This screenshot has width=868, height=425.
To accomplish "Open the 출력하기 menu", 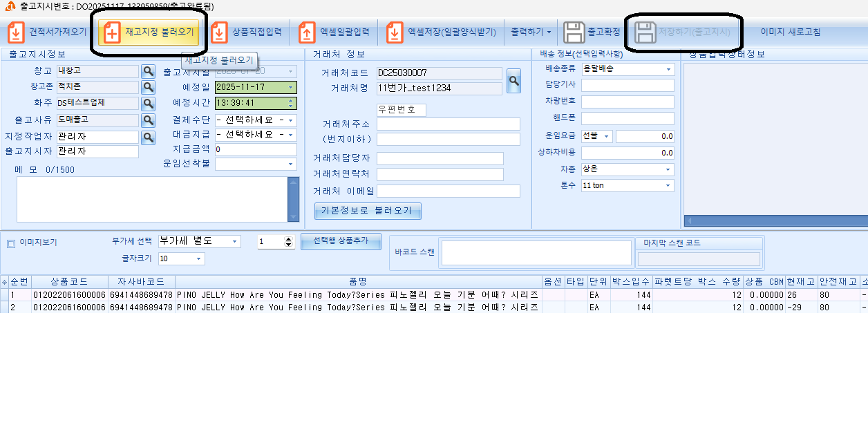I will pyautogui.click(x=531, y=32).
